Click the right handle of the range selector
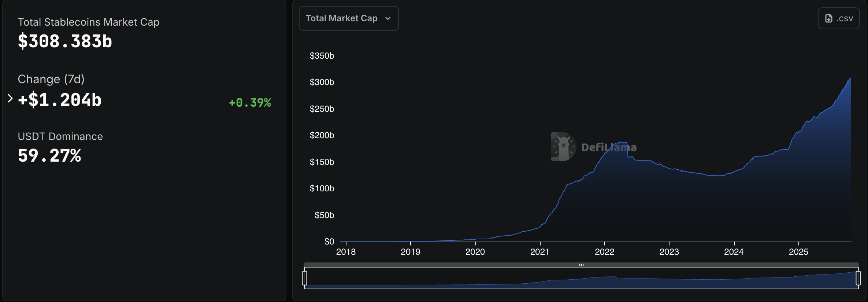 pyautogui.click(x=858, y=278)
